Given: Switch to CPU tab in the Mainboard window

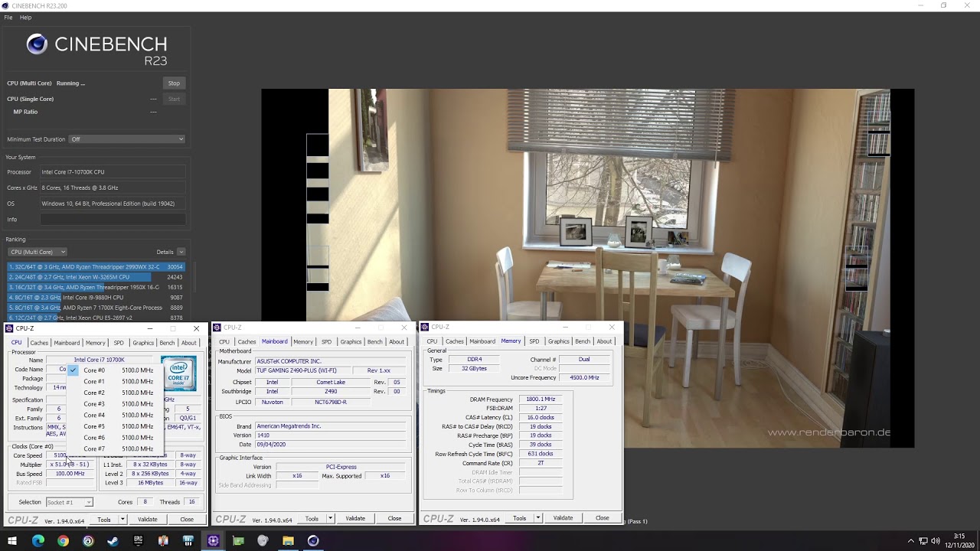Looking at the screenshot, I should pos(224,342).
